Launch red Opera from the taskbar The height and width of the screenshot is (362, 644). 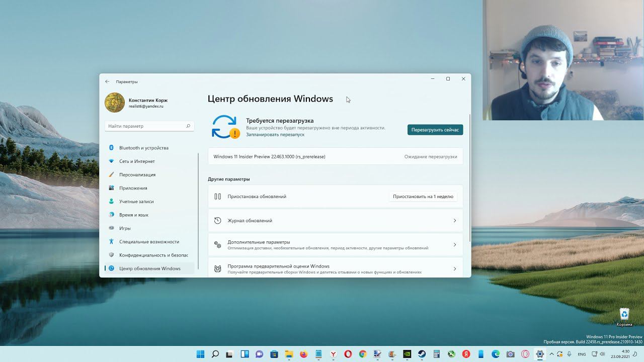tap(348, 354)
